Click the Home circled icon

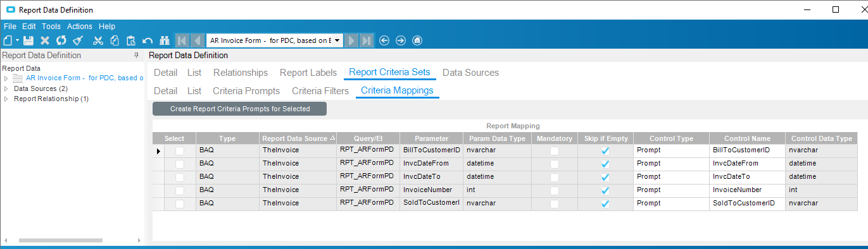(417, 40)
